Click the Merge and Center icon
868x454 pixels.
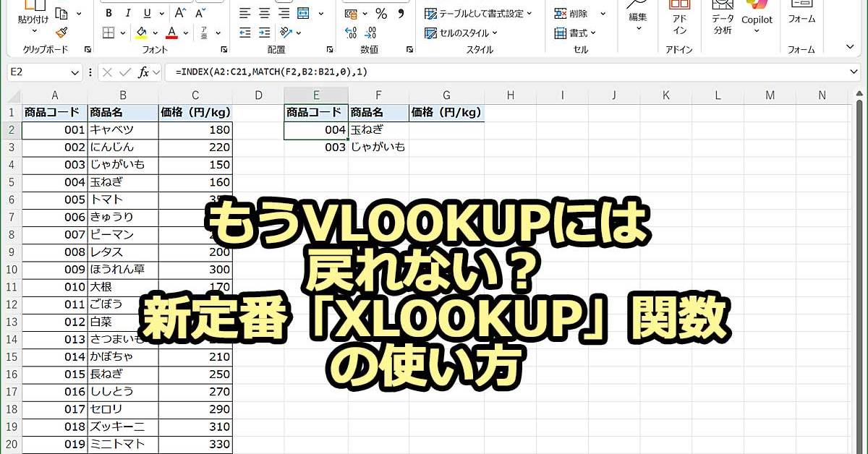302,14
